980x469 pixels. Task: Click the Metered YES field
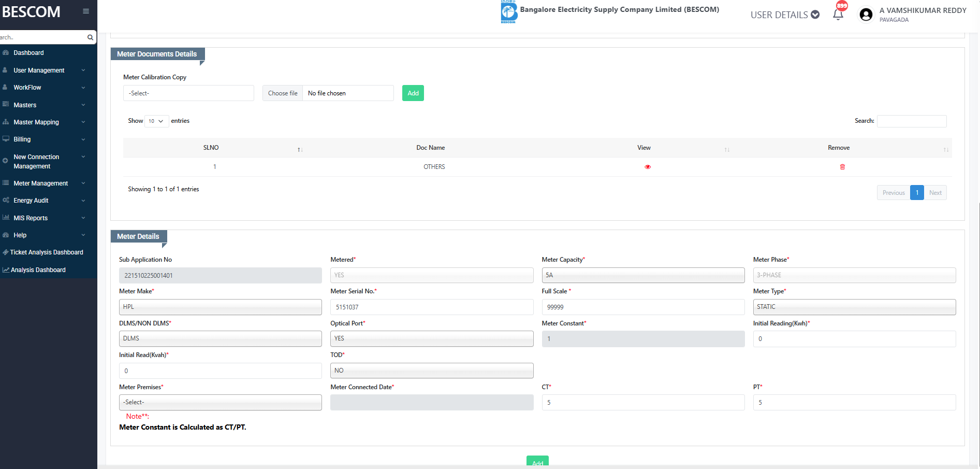click(432, 275)
